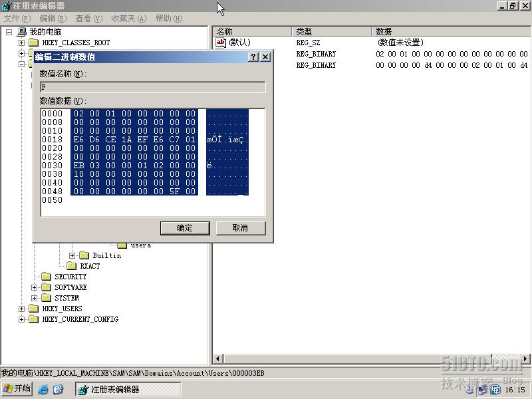Viewport: 532px width, 399px height.
Task: Open the 收藏夹(A) menu
Action: pyautogui.click(x=129, y=19)
